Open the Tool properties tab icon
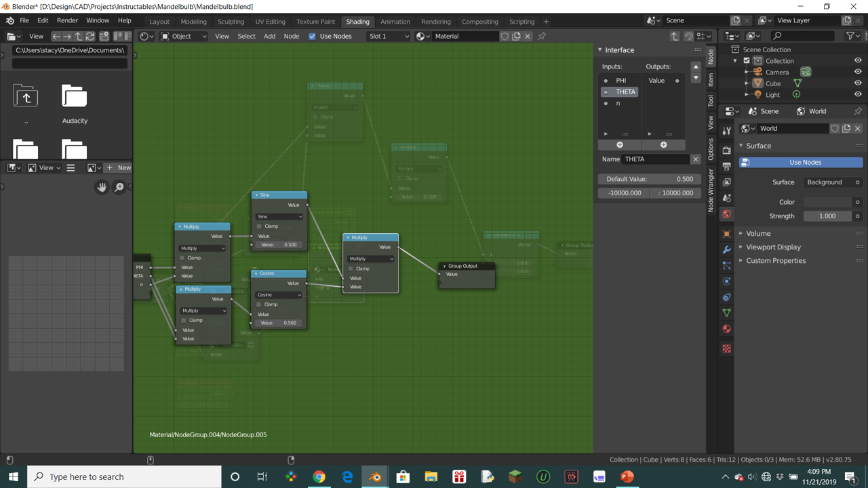 (727, 131)
